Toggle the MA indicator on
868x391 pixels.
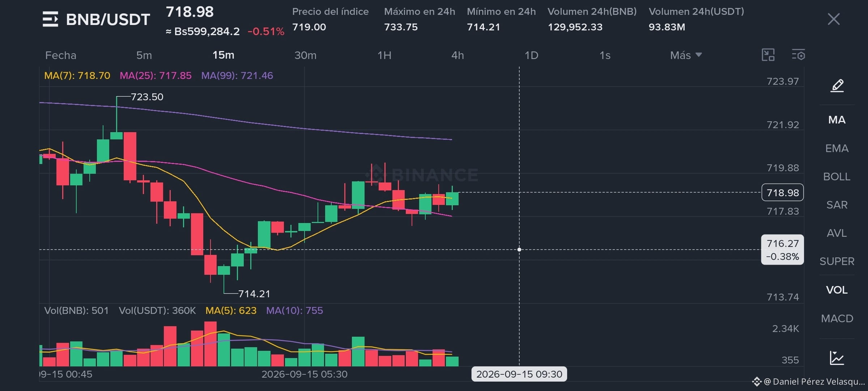pyautogui.click(x=837, y=120)
